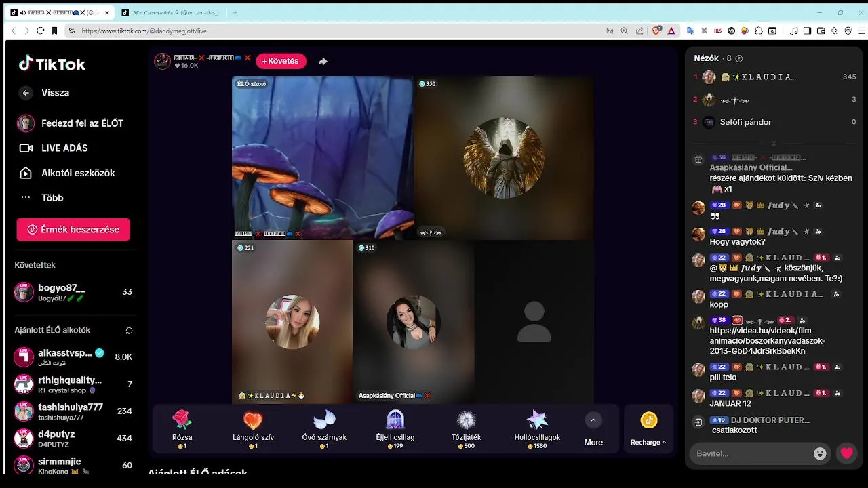Open Brave Rewards triangle icon
868x488 pixels.
pos(671,30)
